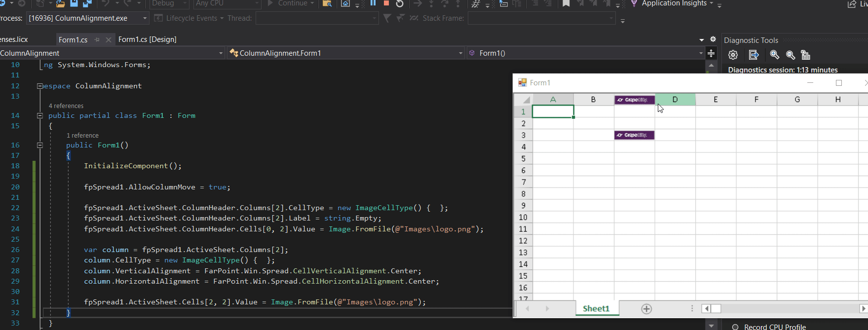This screenshot has width=868, height=330.
Task: Click the next sheet navigation arrow
Action: (x=547, y=309)
